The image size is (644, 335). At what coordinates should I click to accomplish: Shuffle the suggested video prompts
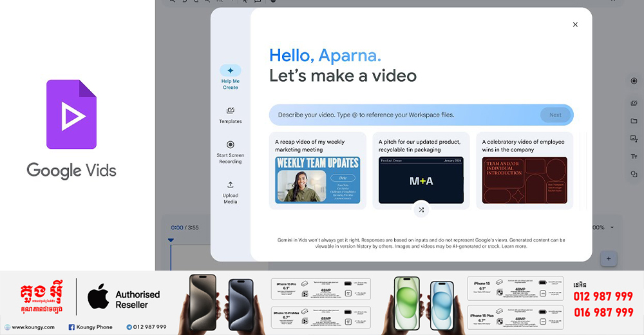click(x=421, y=210)
